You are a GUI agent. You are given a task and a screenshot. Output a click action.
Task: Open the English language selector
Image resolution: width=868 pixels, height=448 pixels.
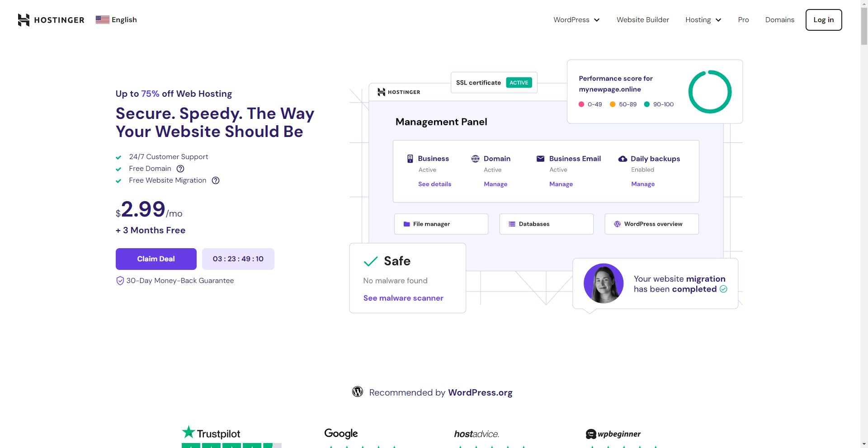[124, 19]
